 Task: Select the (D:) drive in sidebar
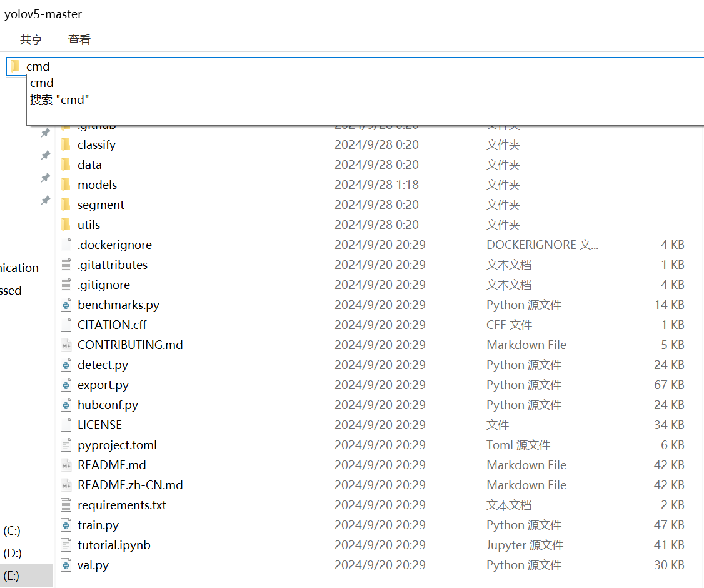click(12, 553)
